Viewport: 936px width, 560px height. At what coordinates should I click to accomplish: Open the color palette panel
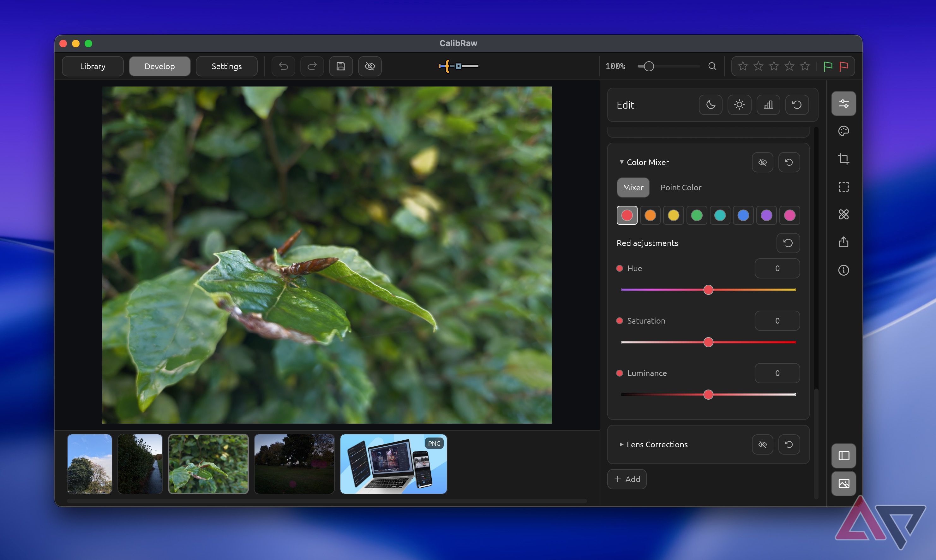pos(843,131)
